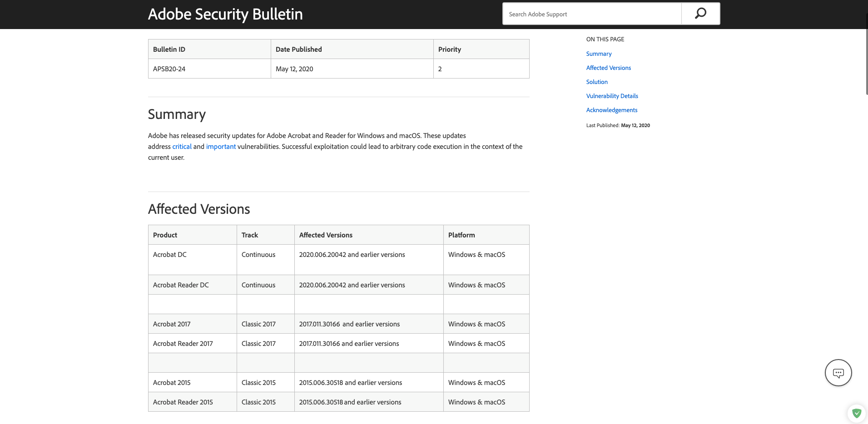
Task: Open the 'critical' severity link
Action: point(182,147)
